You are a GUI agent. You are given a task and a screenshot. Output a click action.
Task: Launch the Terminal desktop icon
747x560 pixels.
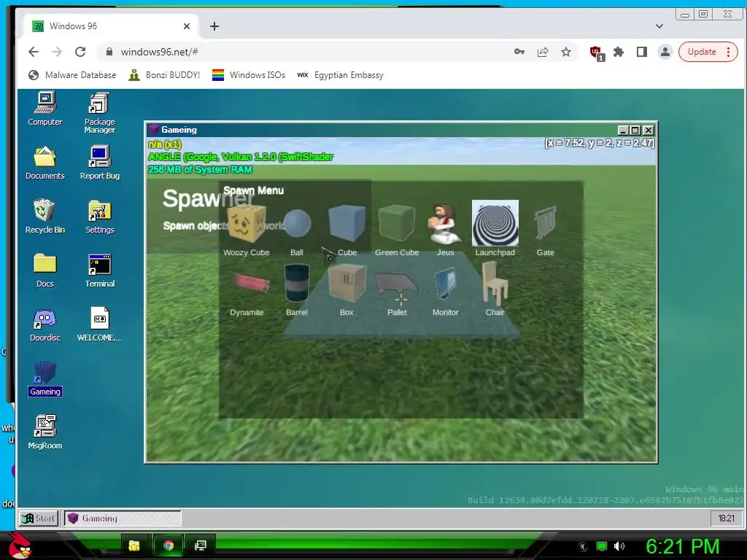(x=99, y=271)
